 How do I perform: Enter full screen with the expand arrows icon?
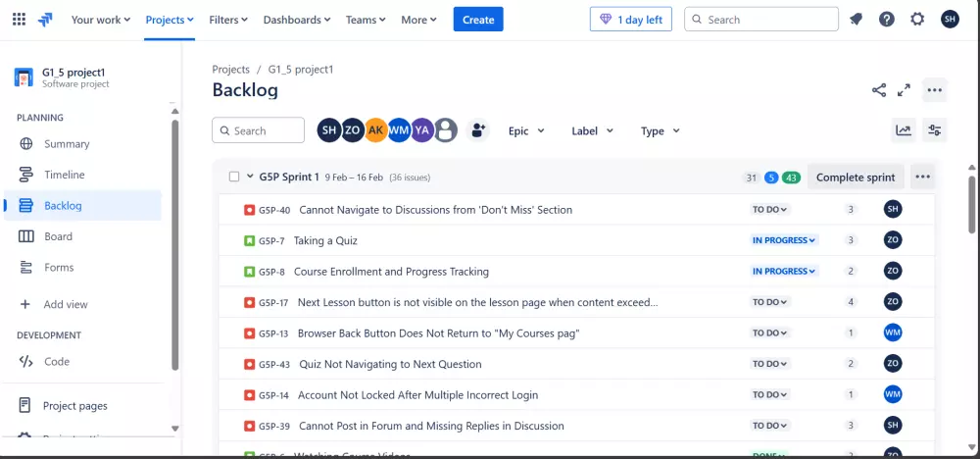pyautogui.click(x=904, y=90)
